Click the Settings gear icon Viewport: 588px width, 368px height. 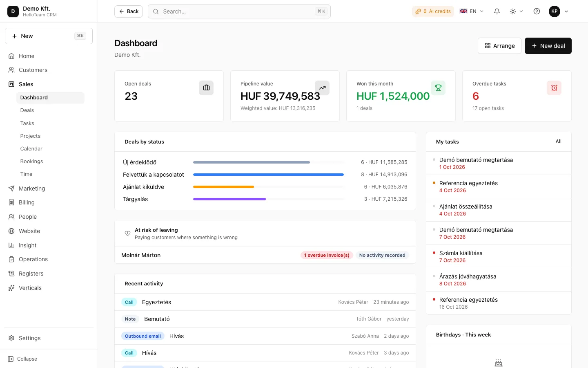coord(11,338)
